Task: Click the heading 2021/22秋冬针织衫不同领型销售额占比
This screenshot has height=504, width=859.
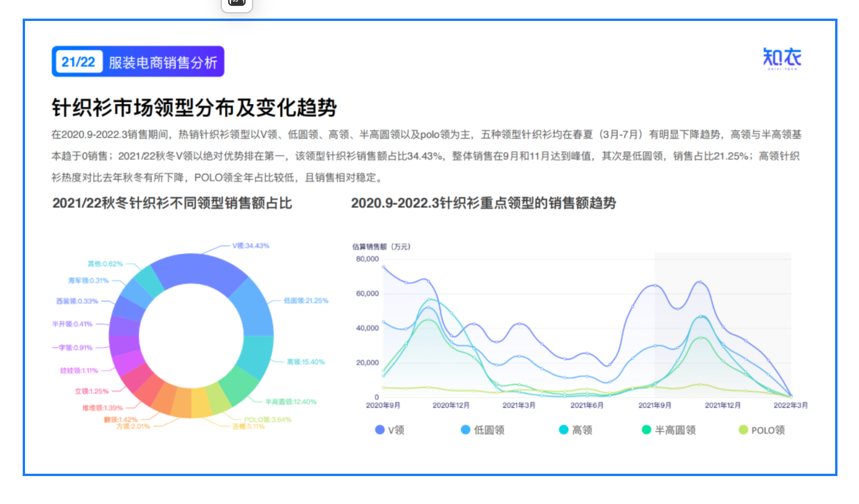Action: (x=172, y=203)
